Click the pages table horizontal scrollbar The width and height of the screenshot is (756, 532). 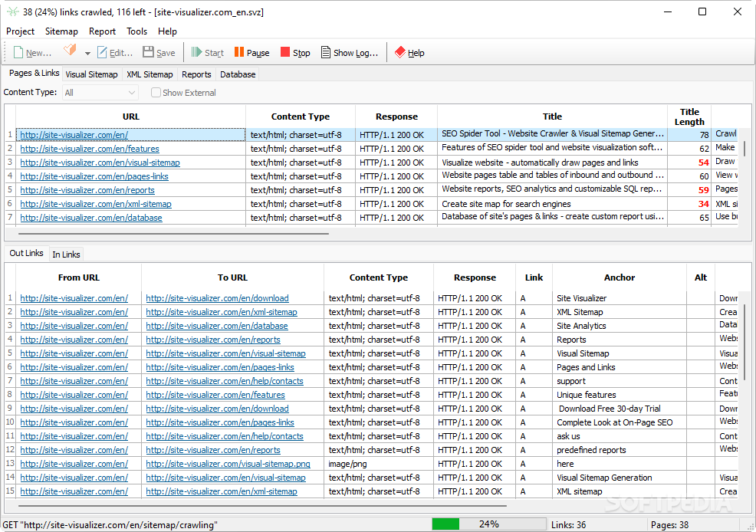tap(173, 234)
